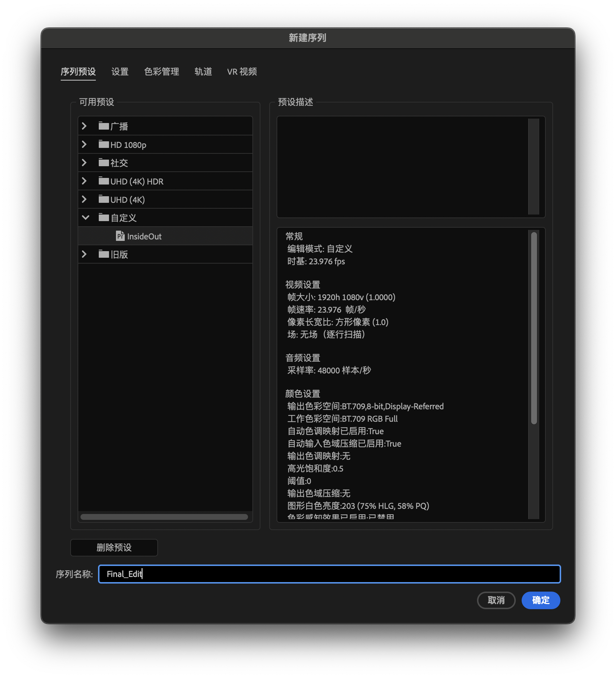The image size is (616, 678).
Task: Click the 场: 无场（逐行扫描）line
Action: pos(327,335)
